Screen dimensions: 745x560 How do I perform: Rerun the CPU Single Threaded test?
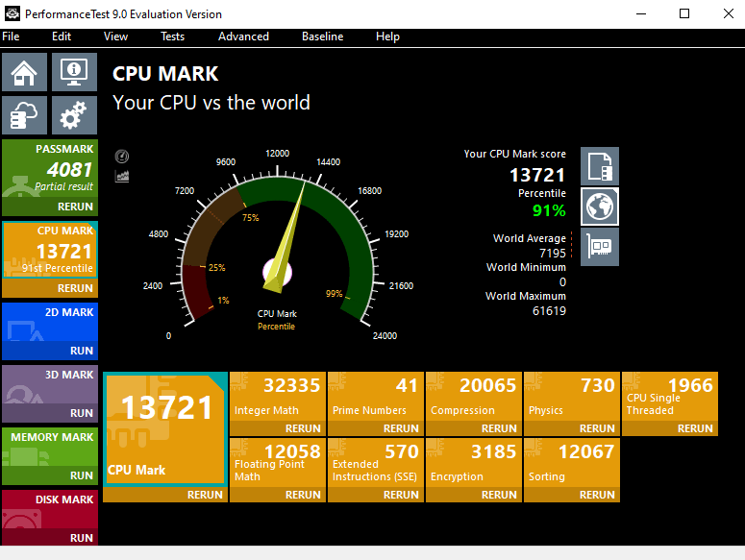point(670,428)
